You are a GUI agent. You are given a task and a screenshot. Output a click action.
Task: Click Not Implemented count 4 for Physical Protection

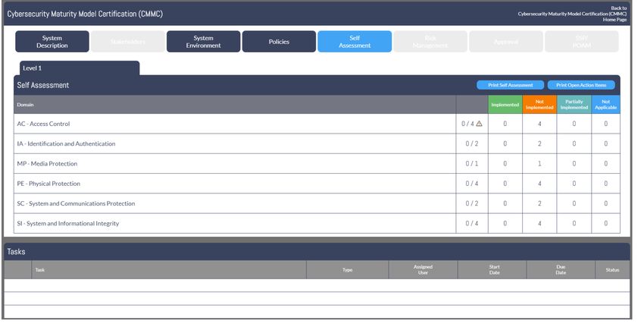click(x=539, y=184)
